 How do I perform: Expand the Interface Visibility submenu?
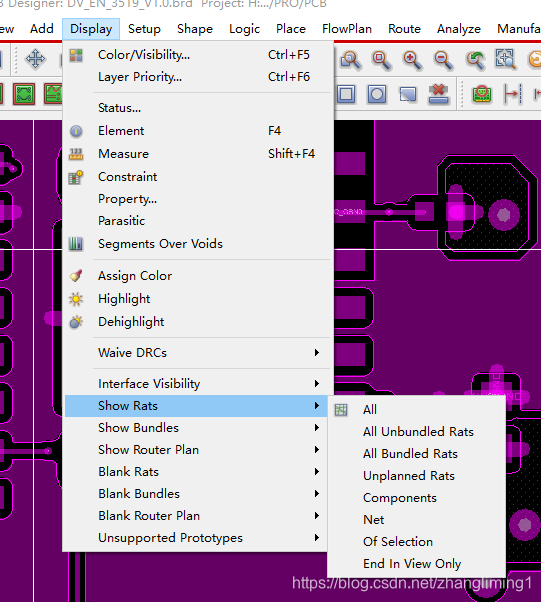[x=198, y=384]
